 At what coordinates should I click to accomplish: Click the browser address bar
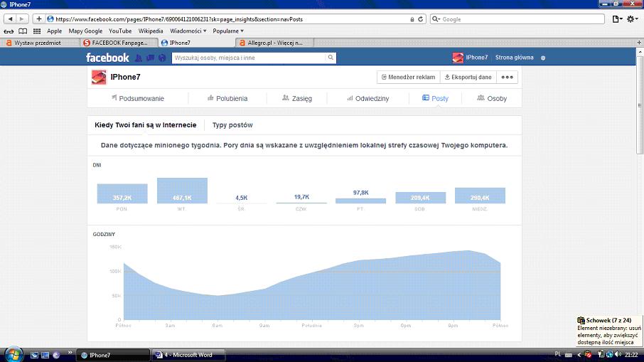point(230,19)
